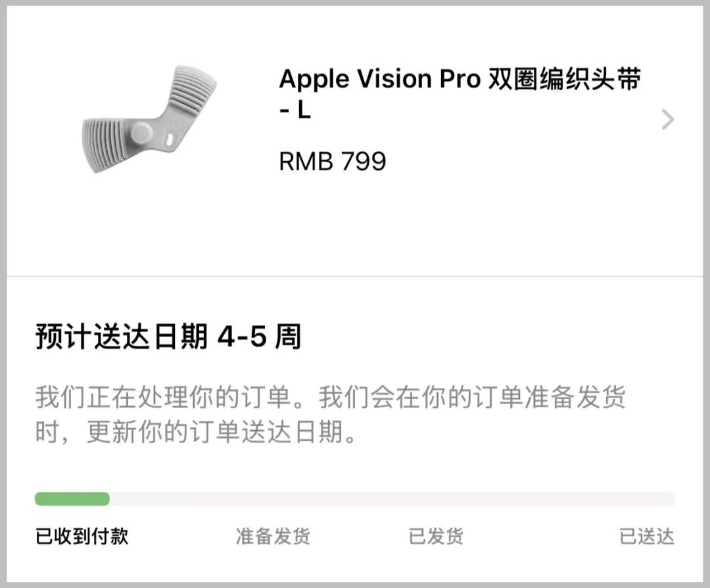Select the "- L" size text
710x588 pixels.
pos(295,111)
